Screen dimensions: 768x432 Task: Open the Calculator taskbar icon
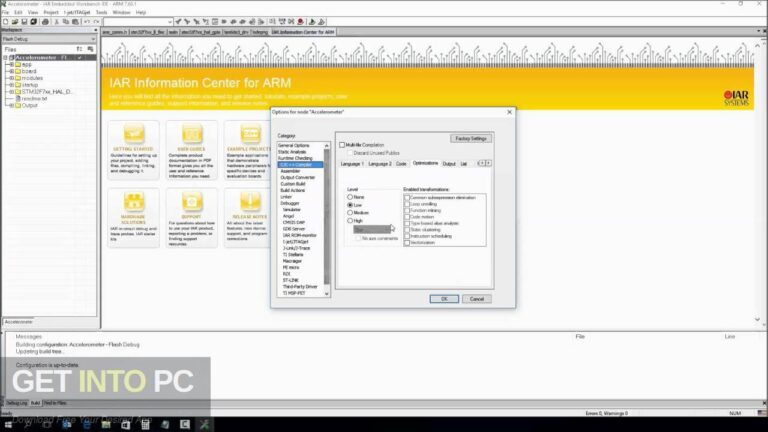coord(145,425)
